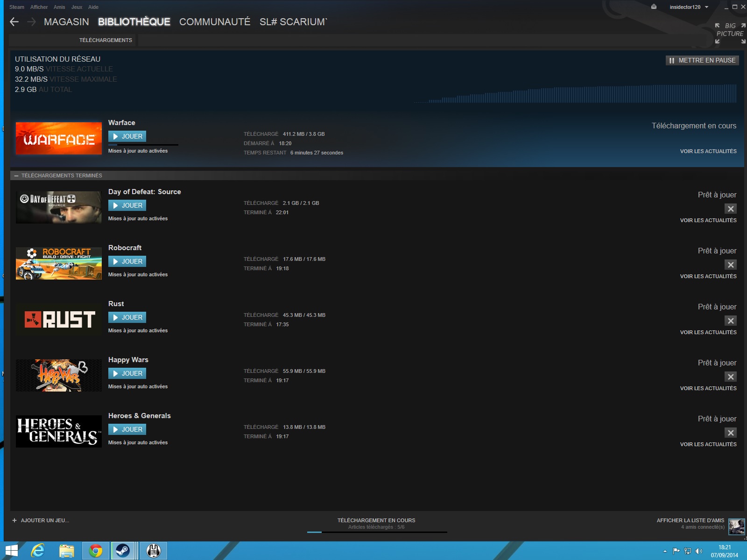The width and height of the screenshot is (747, 560).
Task: View Warface news via Voir les actualités
Action: (x=708, y=151)
